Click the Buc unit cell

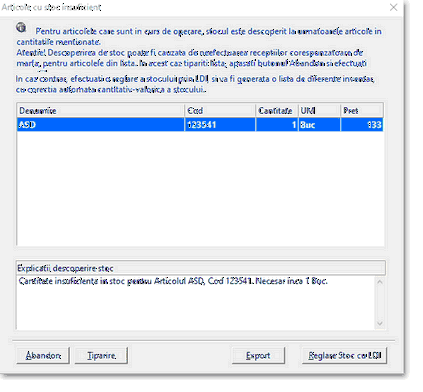319,125
